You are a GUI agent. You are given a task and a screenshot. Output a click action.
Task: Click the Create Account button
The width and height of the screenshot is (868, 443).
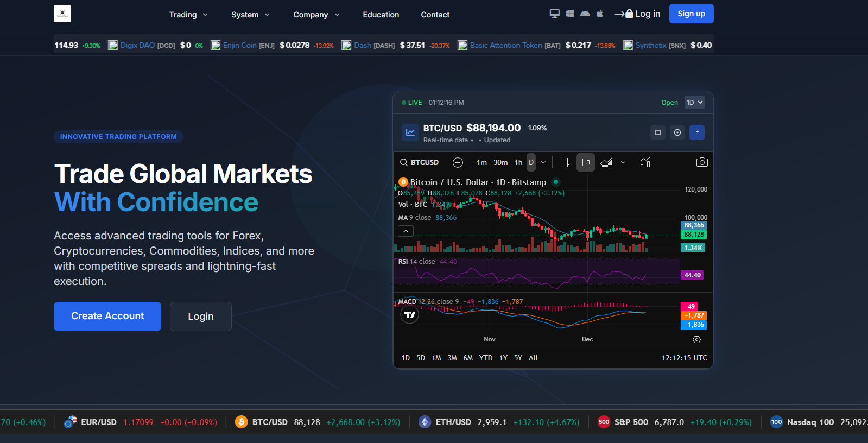click(x=107, y=316)
